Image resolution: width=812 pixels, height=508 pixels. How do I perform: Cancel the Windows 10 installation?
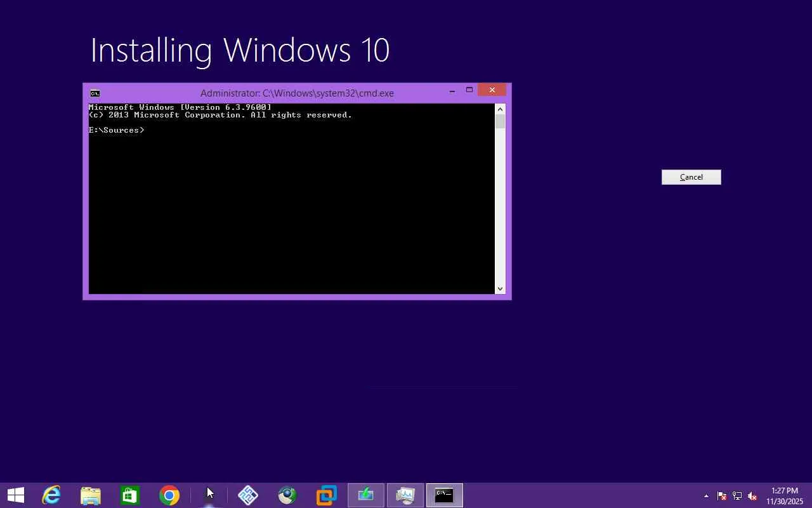pos(691,177)
